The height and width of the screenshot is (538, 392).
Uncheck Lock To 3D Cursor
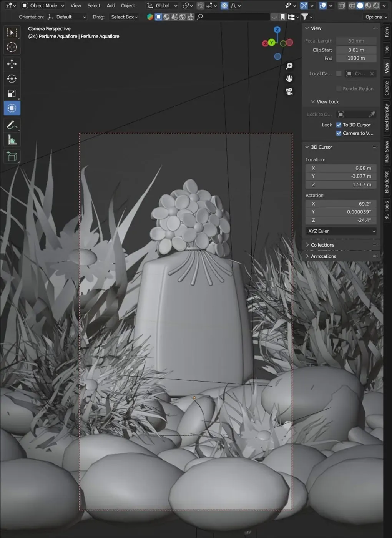click(339, 125)
